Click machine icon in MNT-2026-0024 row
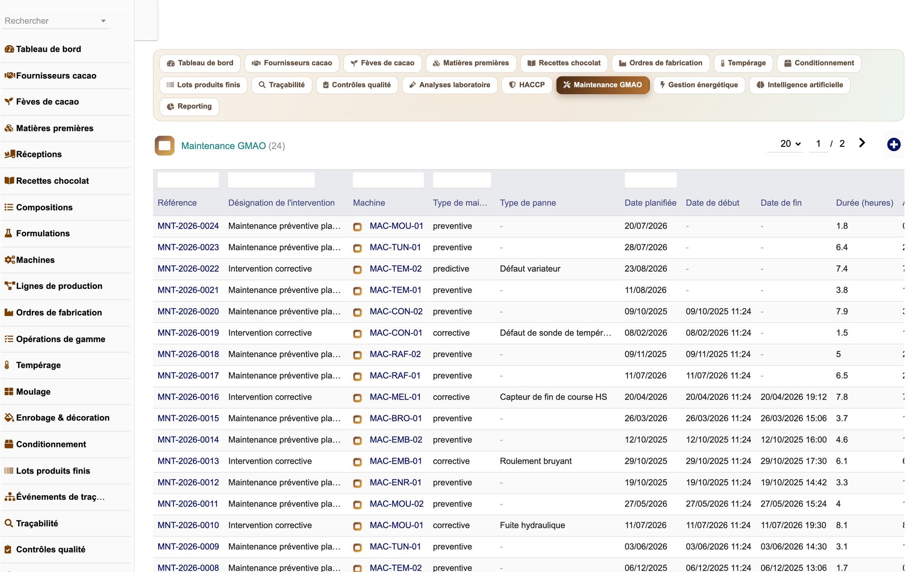Screen dimensions: 924x572 358,227
